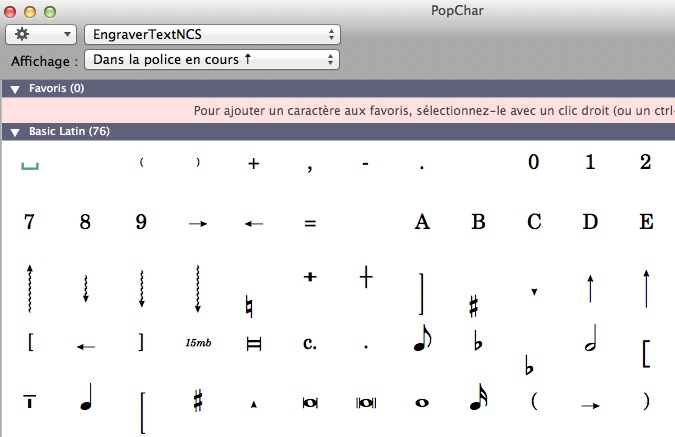The width and height of the screenshot is (675, 437).
Task: Collapse the Basic Latin section
Action: coord(16,132)
